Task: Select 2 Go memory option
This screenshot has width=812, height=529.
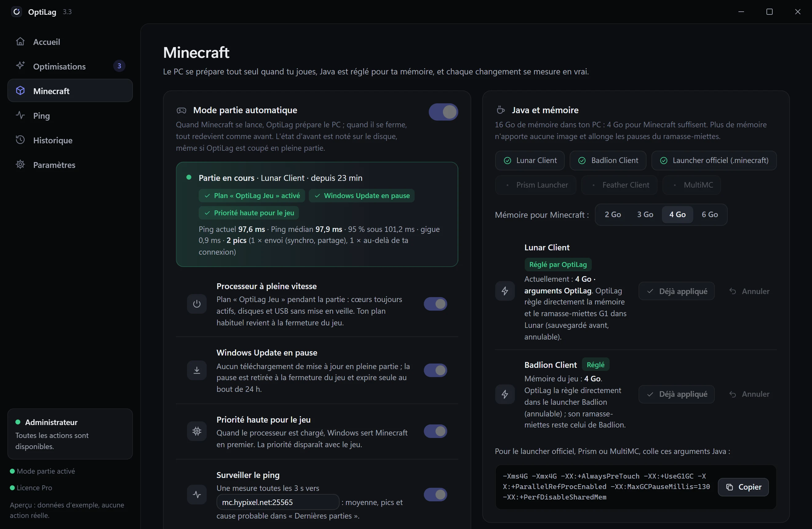Action: (613, 215)
